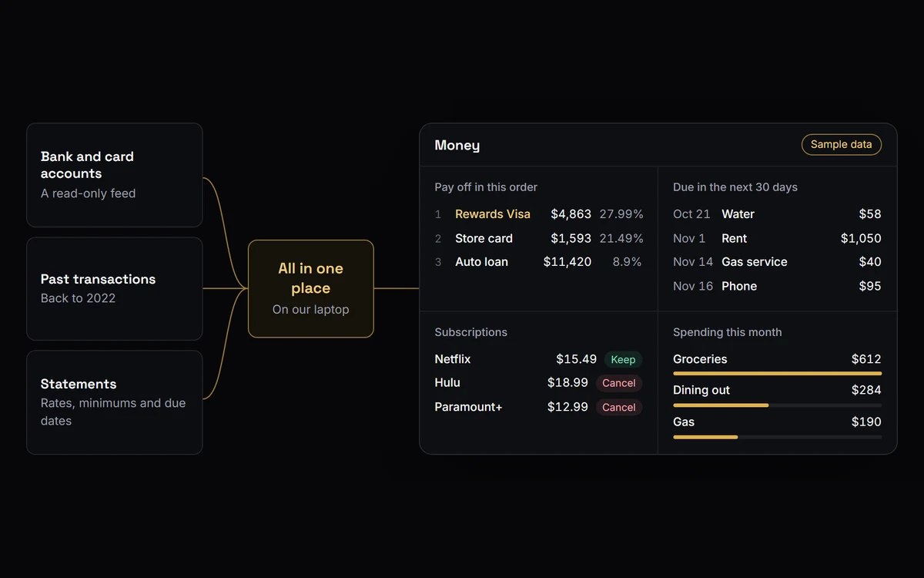
Task: Click the Hulu subscription name
Action: (x=447, y=382)
